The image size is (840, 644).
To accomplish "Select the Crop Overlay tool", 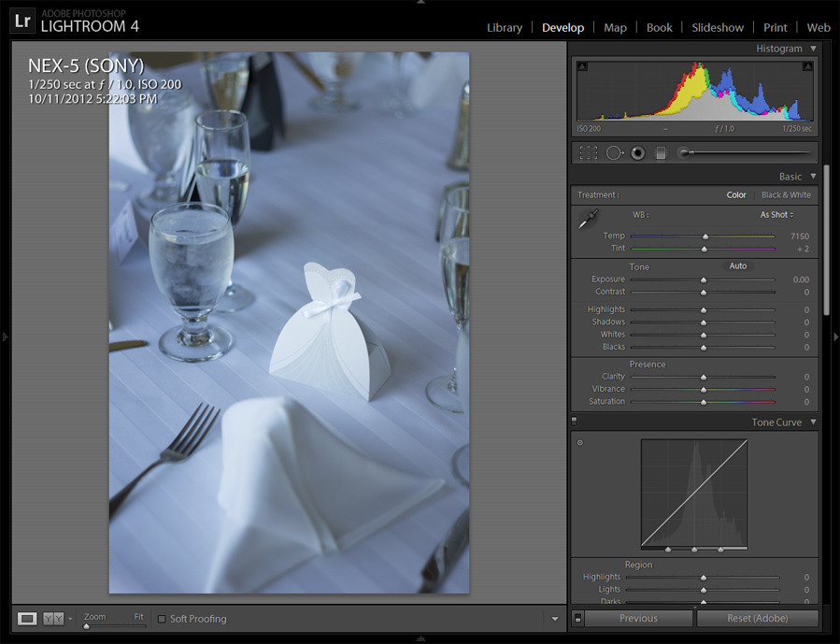I will click(x=588, y=152).
